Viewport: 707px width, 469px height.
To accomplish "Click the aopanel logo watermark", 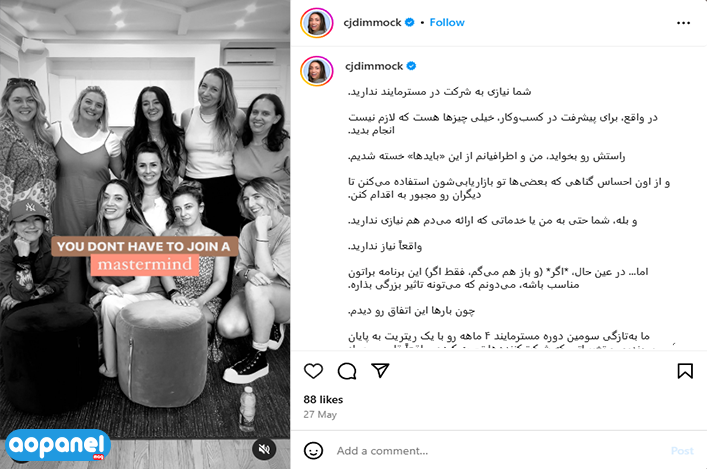I will [58, 446].
